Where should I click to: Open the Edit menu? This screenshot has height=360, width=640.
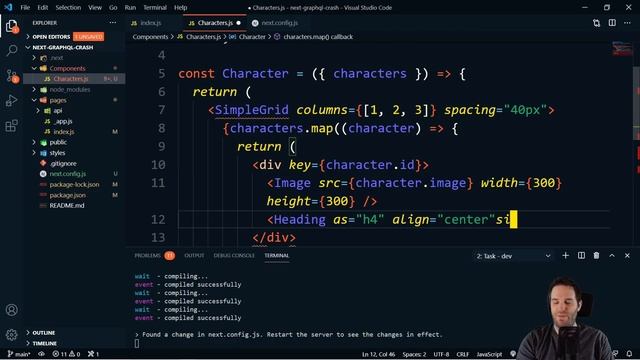pyautogui.click(x=42, y=7)
